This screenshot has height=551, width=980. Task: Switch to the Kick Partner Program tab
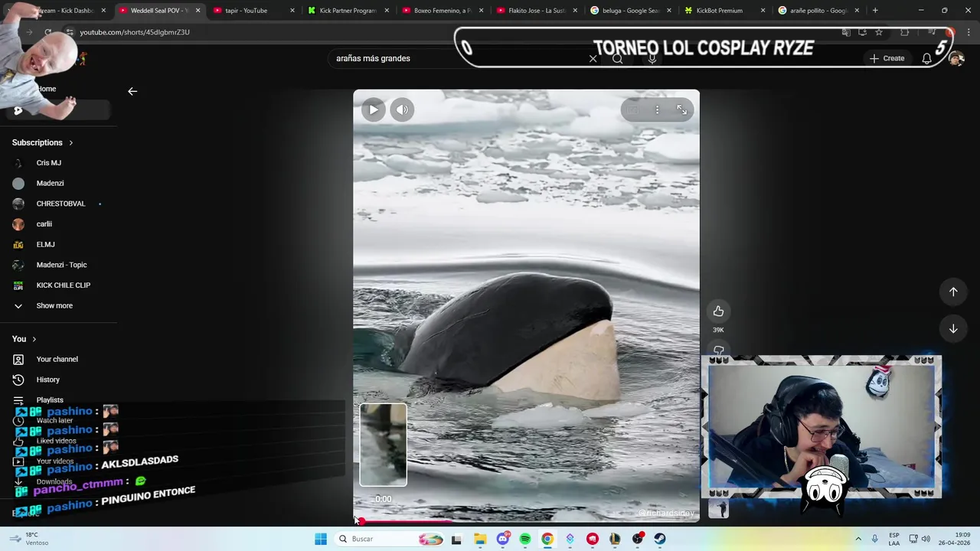[348, 11]
